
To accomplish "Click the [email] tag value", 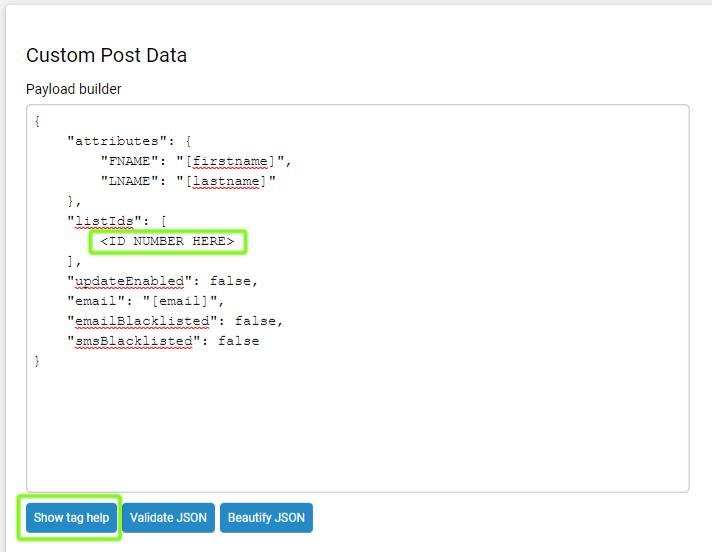I will [x=180, y=301].
